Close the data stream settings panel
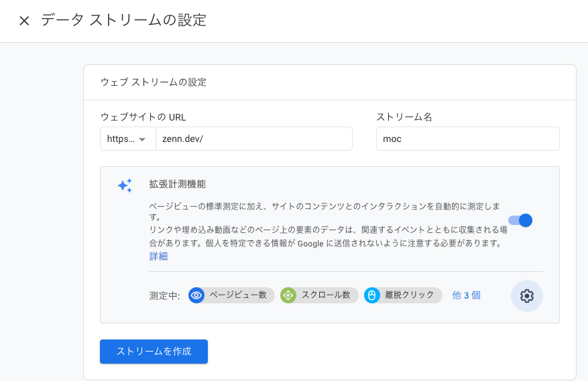 tap(24, 21)
